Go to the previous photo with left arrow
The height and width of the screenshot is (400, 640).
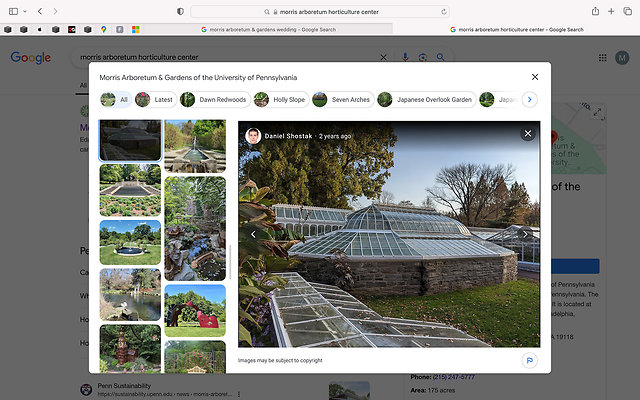coord(253,234)
